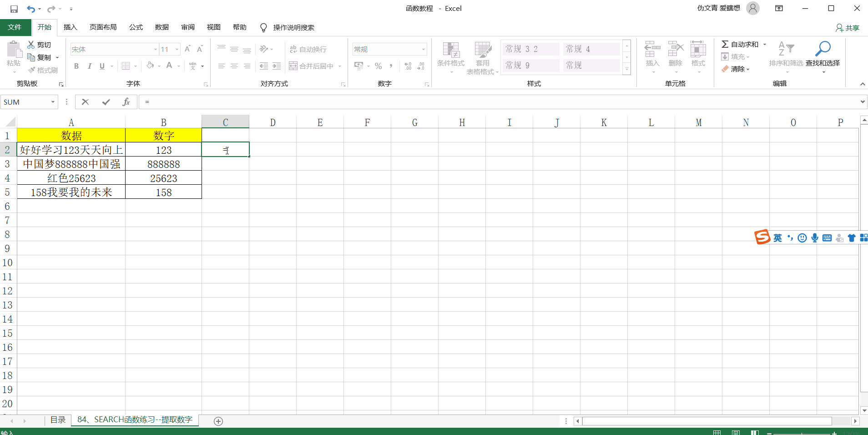Toggle italic formatting
Viewport: 868px width, 435px height.
pyautogui.click(x=89, y=66)
